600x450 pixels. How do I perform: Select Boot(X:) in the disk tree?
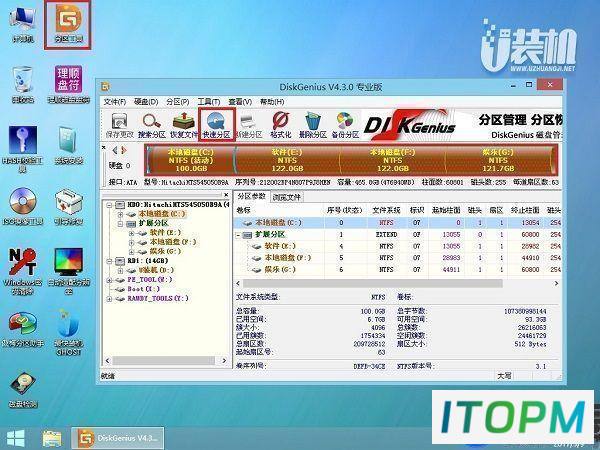[143, 289]
